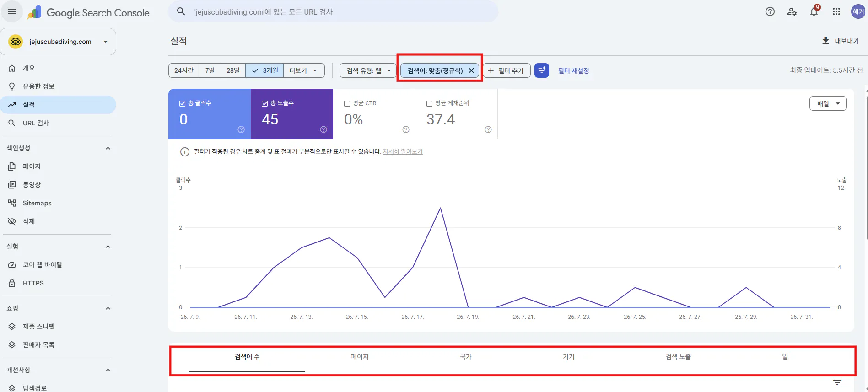The height and width of the screenshot is (392, 868).
Task: Open the jejuscubadiving.com property selector
Action: 58,42
